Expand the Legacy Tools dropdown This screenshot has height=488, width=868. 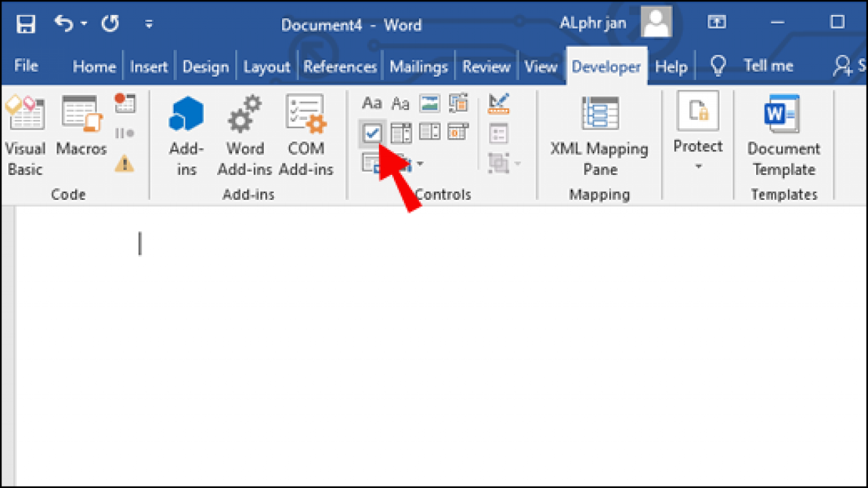[x=419, y=163]
